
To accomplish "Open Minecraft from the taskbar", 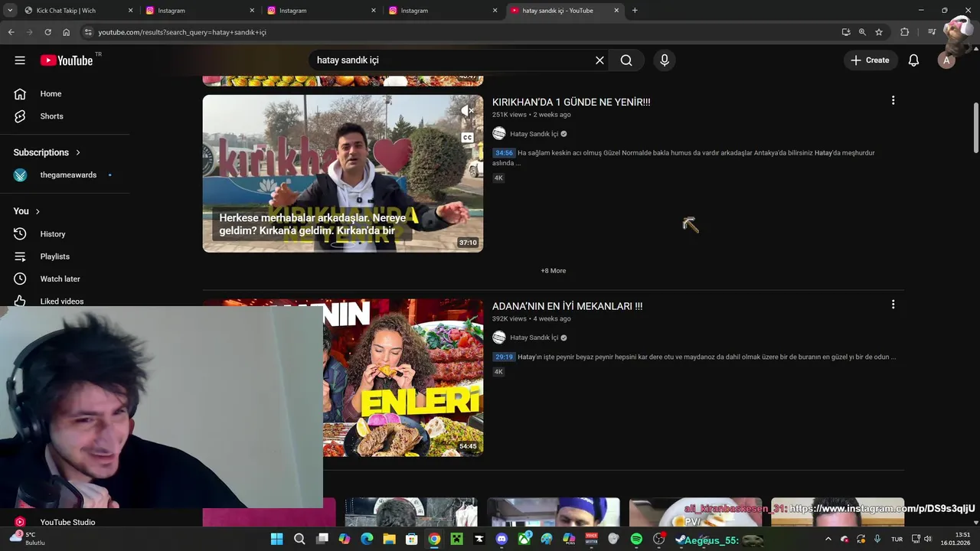I will (456, 539).
